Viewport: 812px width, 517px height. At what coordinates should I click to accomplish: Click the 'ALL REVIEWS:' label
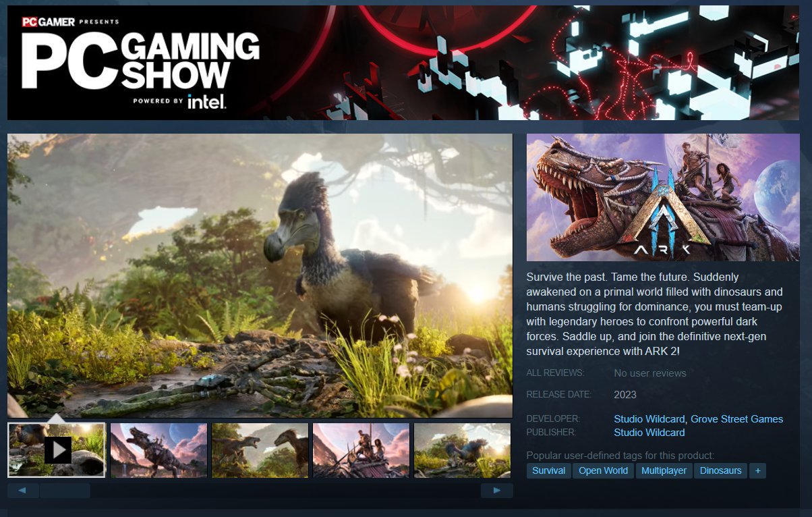coord(556,373)
